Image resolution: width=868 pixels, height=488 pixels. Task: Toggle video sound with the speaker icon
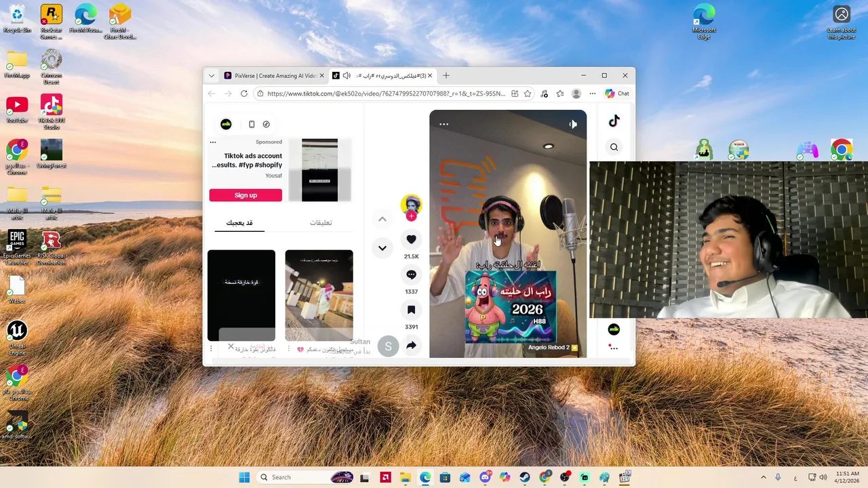pyautogui.click(x=572, y=124)
